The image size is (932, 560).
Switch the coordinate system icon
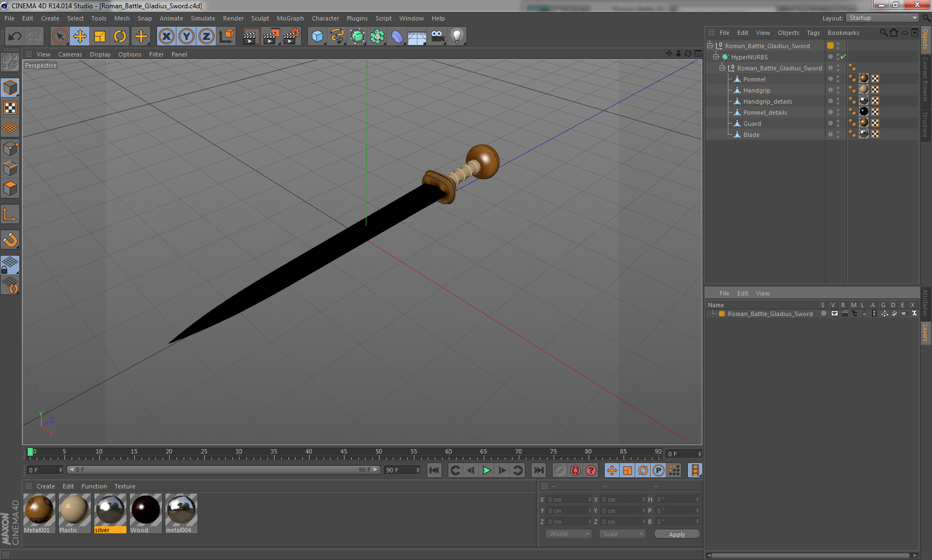[226, 37]
